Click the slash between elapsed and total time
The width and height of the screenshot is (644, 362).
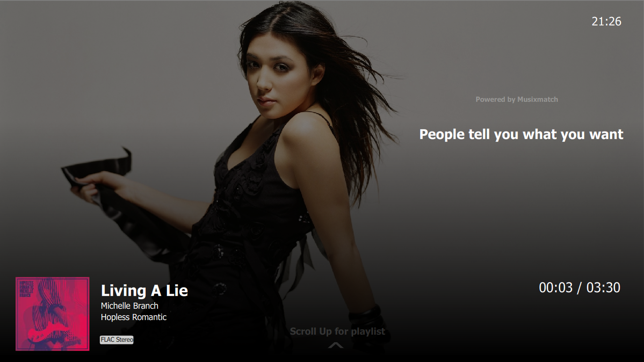tap(580, 288)
